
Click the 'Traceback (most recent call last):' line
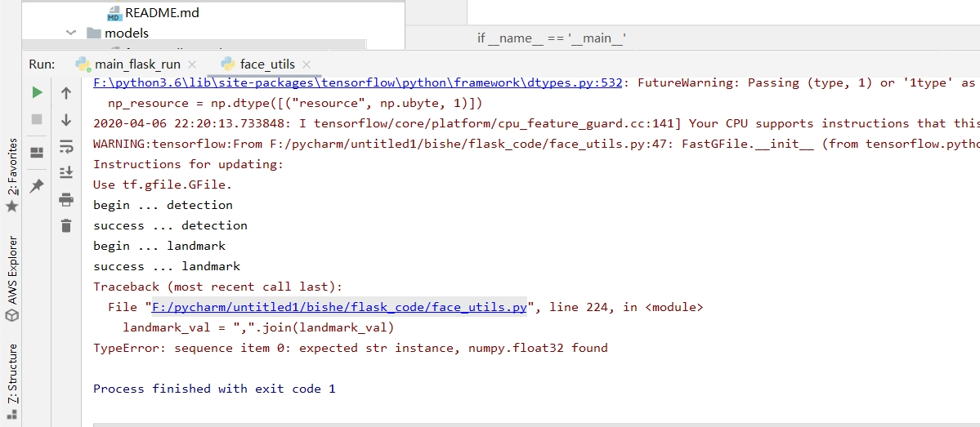tap(218, 287)
